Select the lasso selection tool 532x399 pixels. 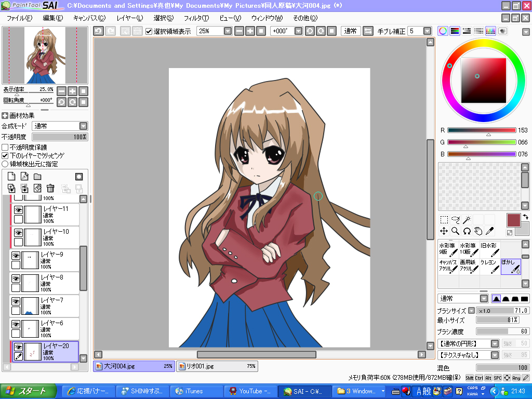point(455,220)
